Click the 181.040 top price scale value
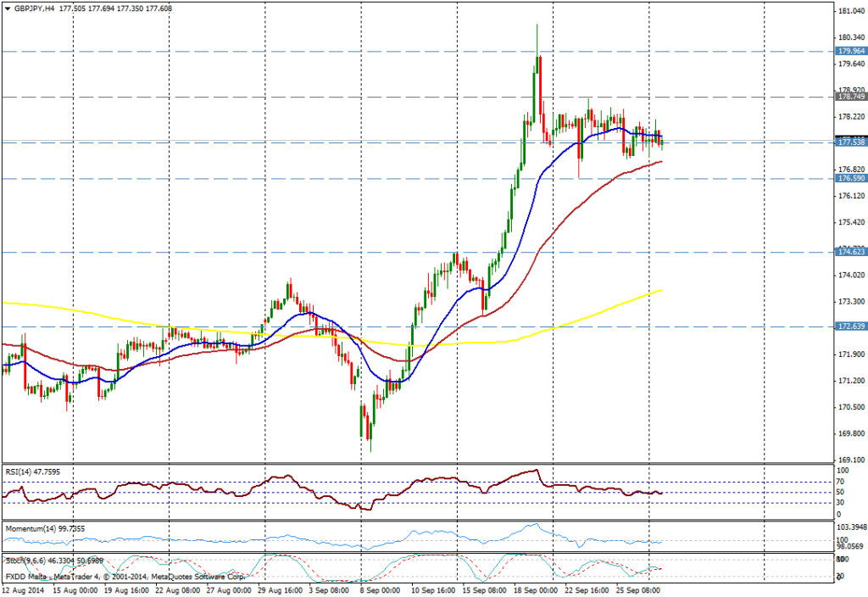The image size is (868, 597). (850, 12)
